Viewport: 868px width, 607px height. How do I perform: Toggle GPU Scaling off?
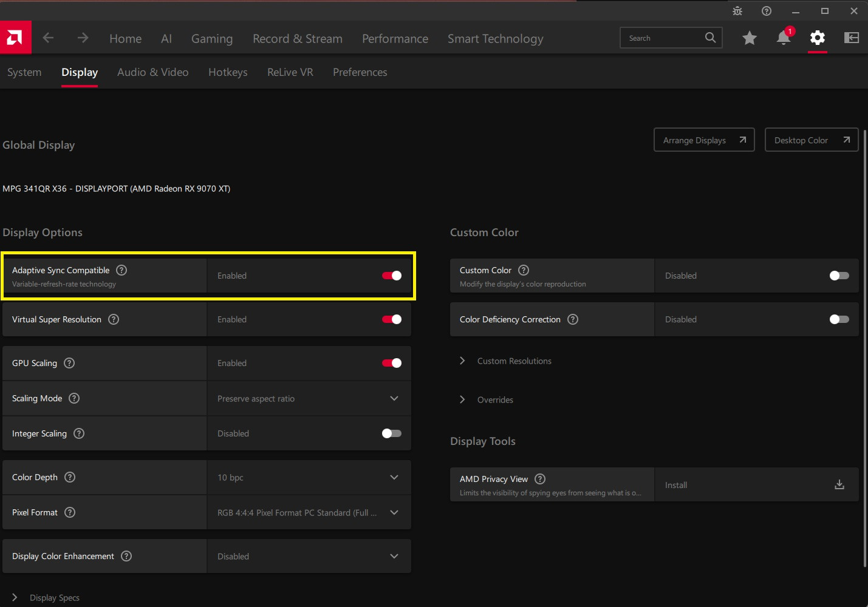[392, 363]
